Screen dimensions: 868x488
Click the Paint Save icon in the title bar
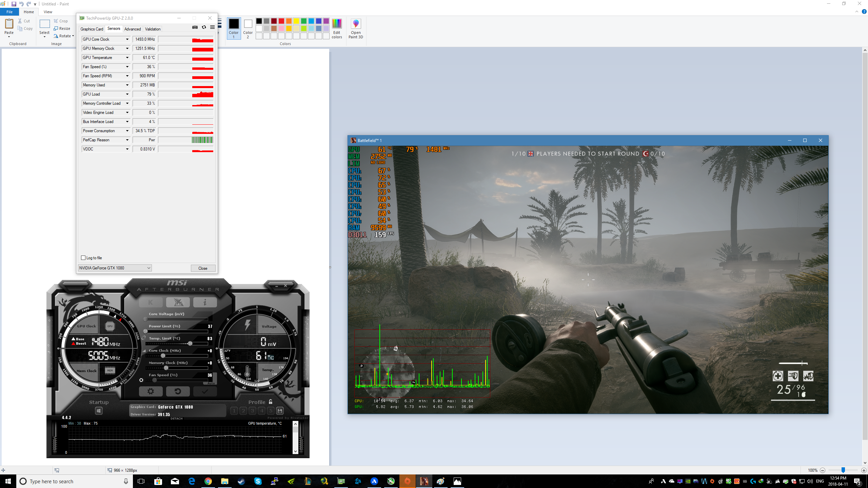[14, 4]
